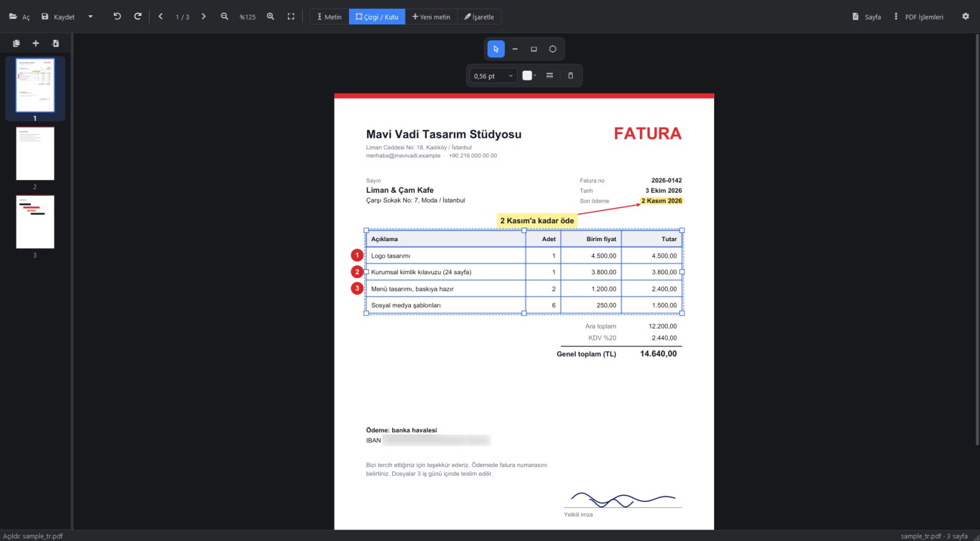Insert pages from file icon
The width and height of the screenshot is (980, 541).
point(56,43)
